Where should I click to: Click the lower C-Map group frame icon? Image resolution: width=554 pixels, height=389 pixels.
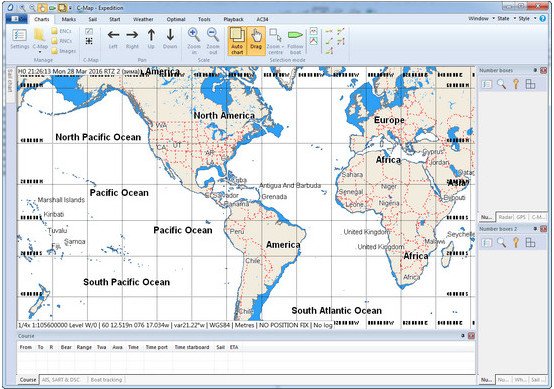tap(89, 41)
